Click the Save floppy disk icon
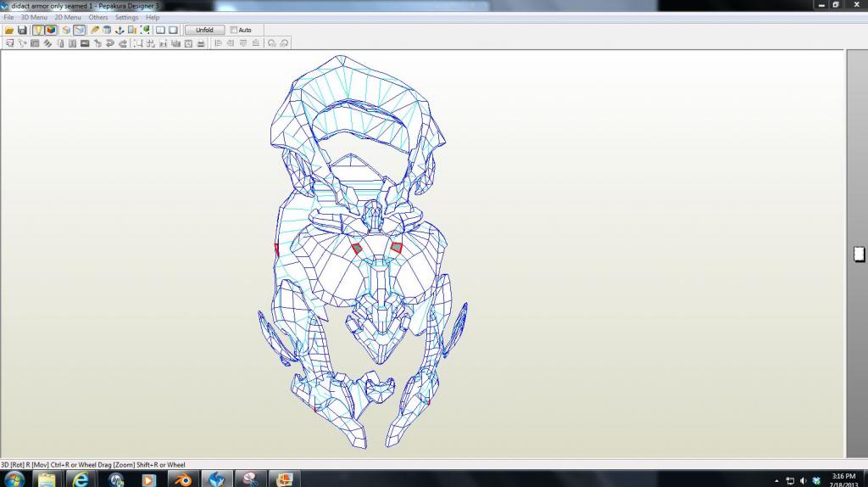This screenshot has width=868, height=487. (22, 30)
